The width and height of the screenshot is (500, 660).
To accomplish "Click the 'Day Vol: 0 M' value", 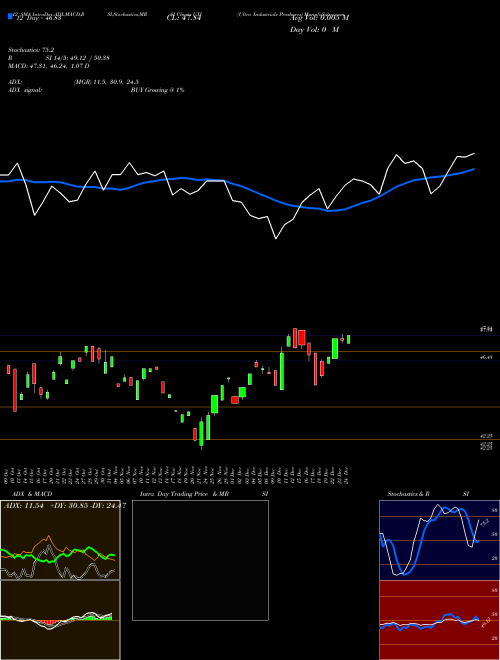I will tap(314, 30).
